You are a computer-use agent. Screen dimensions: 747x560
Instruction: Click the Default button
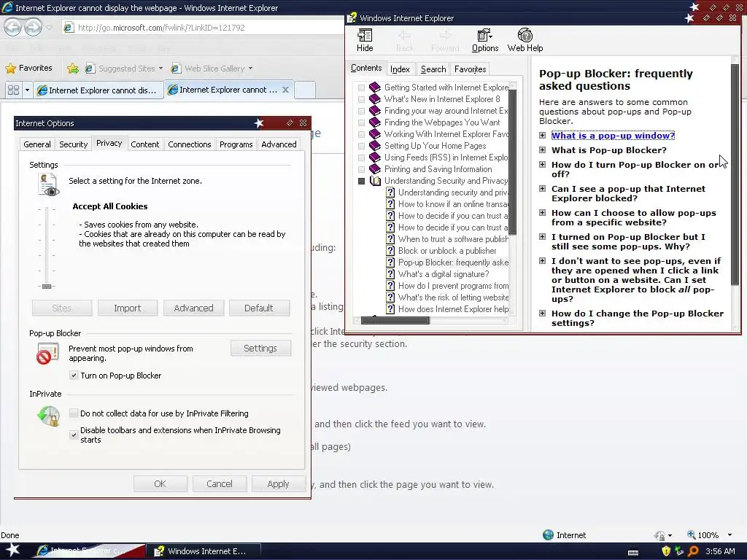259,308
